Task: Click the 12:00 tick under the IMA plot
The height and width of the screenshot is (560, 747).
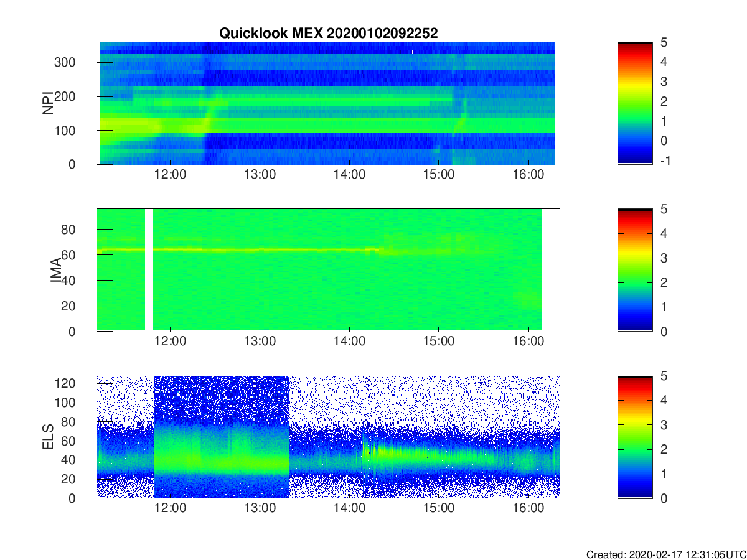Action: click(x=171, y=342)
